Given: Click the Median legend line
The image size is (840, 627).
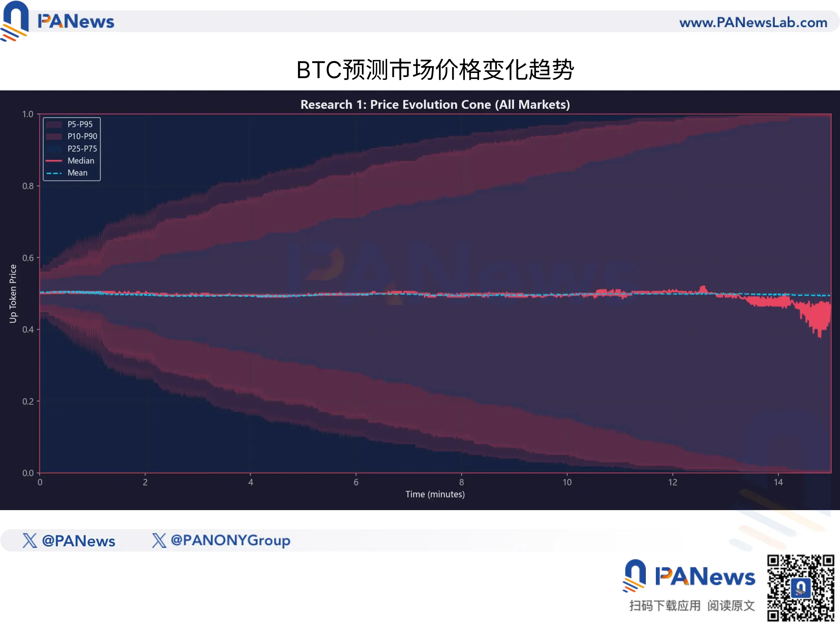Looking at the screenshot, I should 54,161.
